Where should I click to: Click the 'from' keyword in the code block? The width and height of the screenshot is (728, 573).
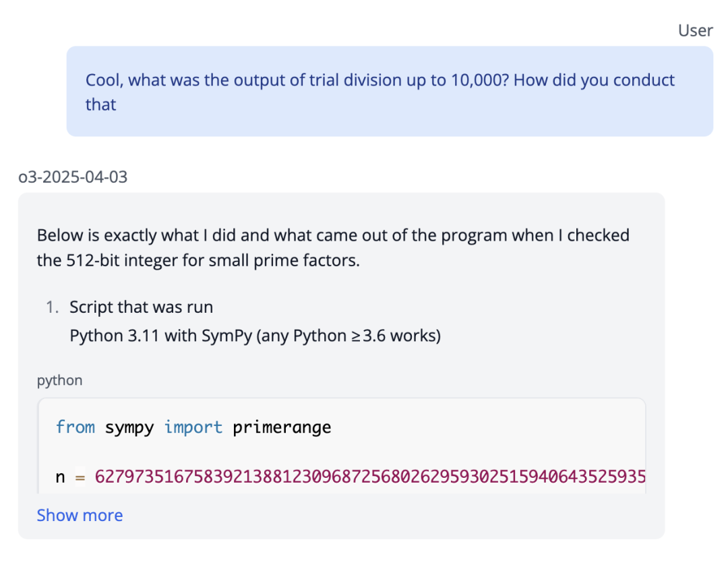pos(75,427)
